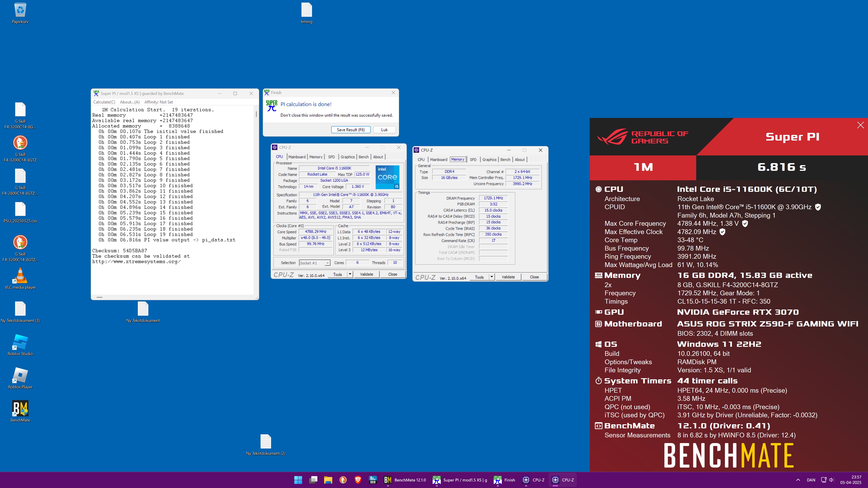This screenshot has height=488, width=868.
Task: Click the Checksum: 54D5BA87 line
Action: tap(120, 251)
